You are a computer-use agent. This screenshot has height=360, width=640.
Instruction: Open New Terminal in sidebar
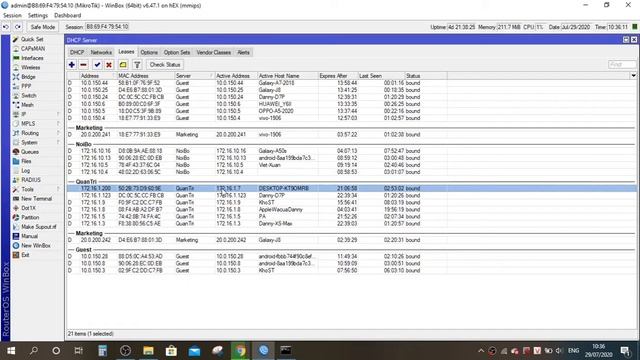point(36,199)
